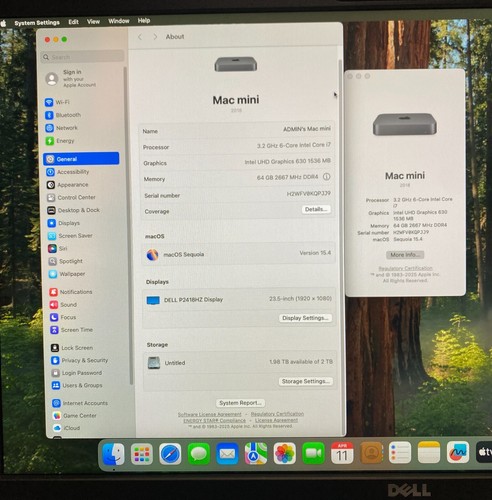Click Sign in with your Apple Account

[x=71, y=79]
